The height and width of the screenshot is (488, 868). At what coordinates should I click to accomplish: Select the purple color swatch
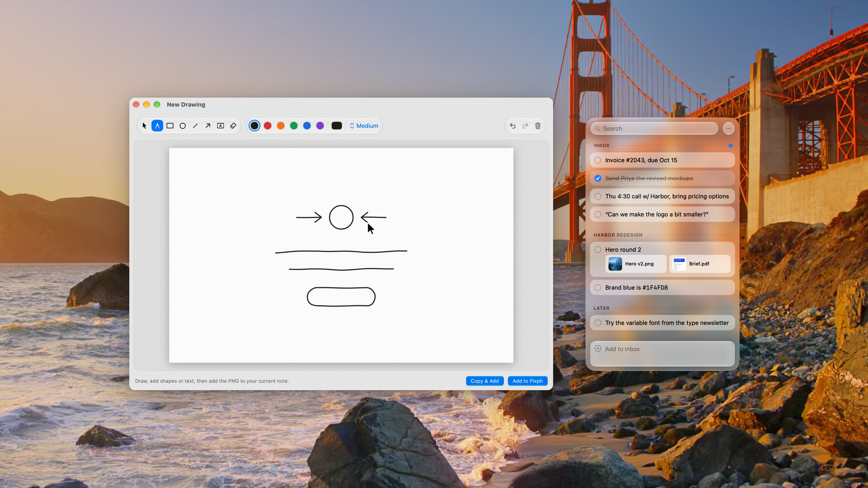(320, 126)
